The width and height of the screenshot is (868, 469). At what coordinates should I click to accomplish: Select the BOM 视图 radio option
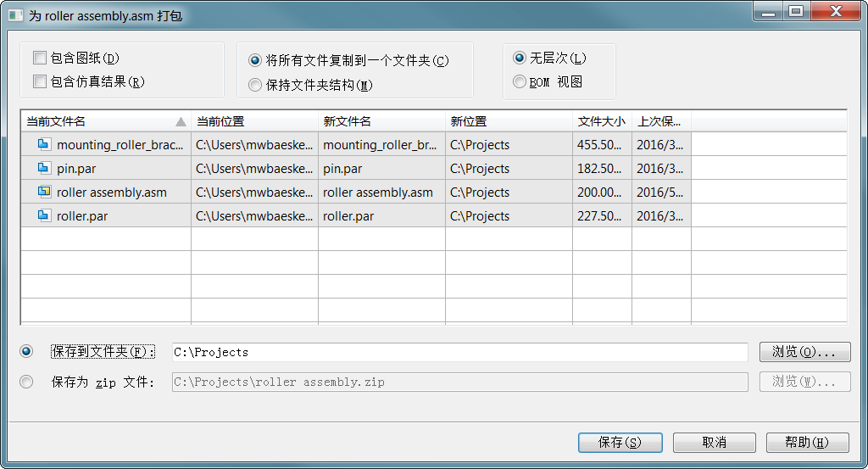520,82
